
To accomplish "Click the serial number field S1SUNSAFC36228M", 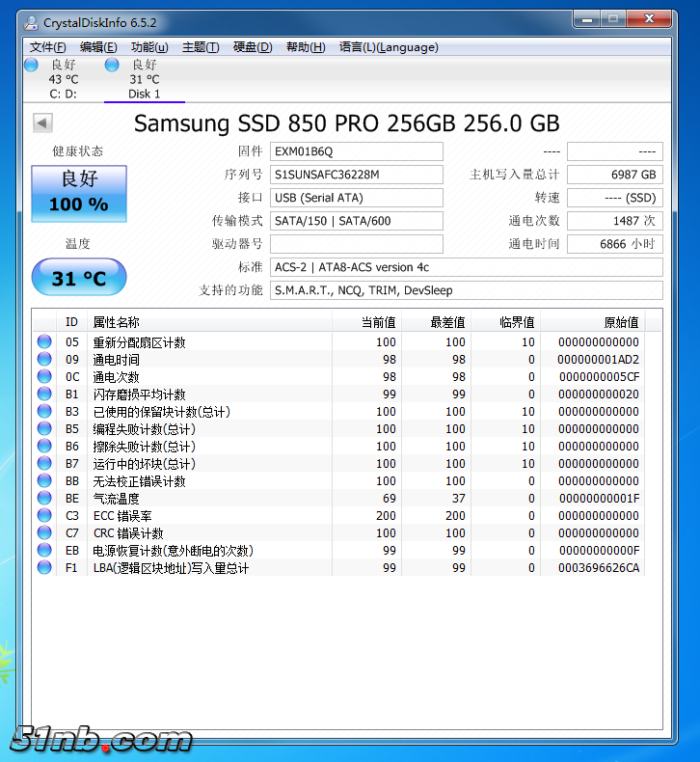I will point(356,175).
